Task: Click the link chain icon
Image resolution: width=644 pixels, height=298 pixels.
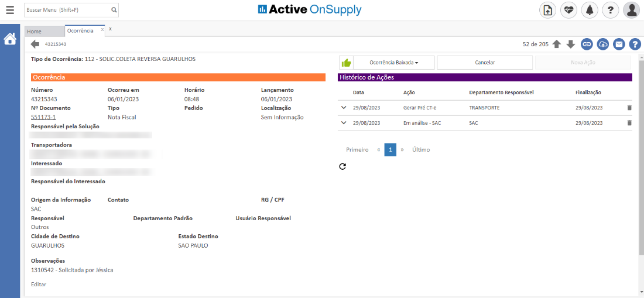Action: tap(587, 44)
